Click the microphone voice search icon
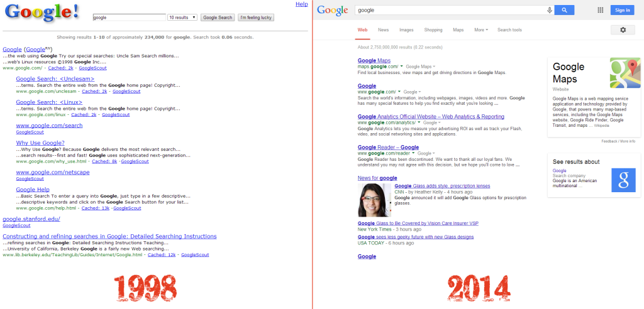Image resolution: width=644 pixels, height=309 pixels. [x=550, y=10]
